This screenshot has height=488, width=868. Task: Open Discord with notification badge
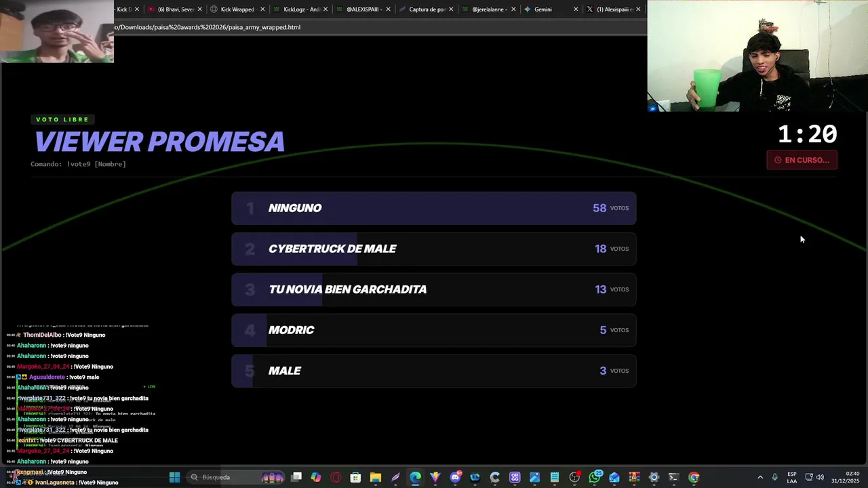point(455,477)
